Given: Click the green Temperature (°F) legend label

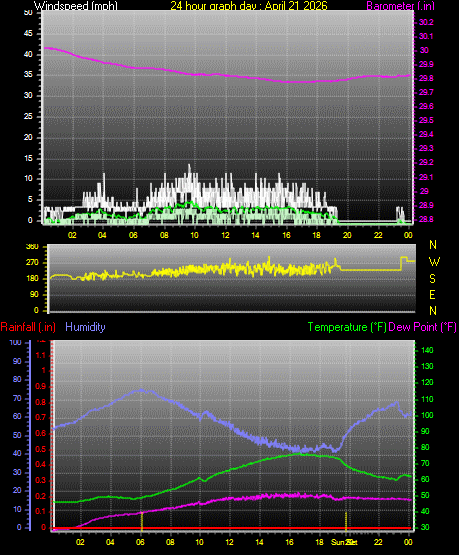Looking at the screenshot, I should [347, 327].
